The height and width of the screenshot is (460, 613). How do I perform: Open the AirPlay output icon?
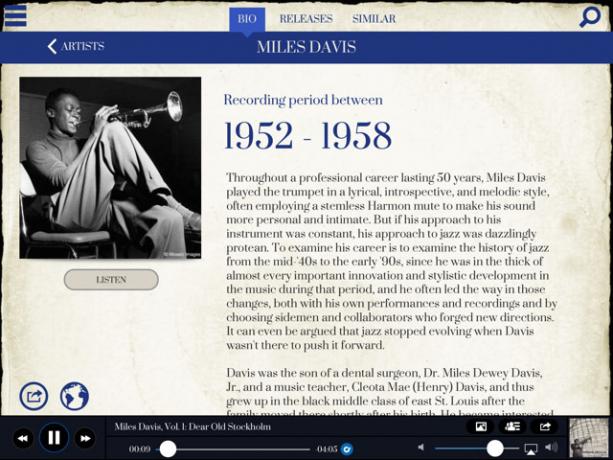coord(531,449)
